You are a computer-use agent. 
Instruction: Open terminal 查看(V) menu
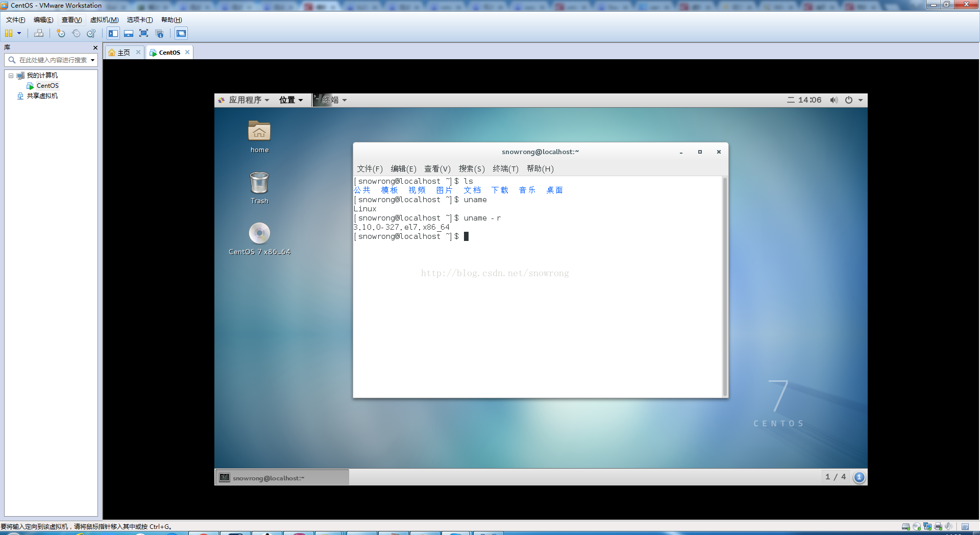point(437,169)
